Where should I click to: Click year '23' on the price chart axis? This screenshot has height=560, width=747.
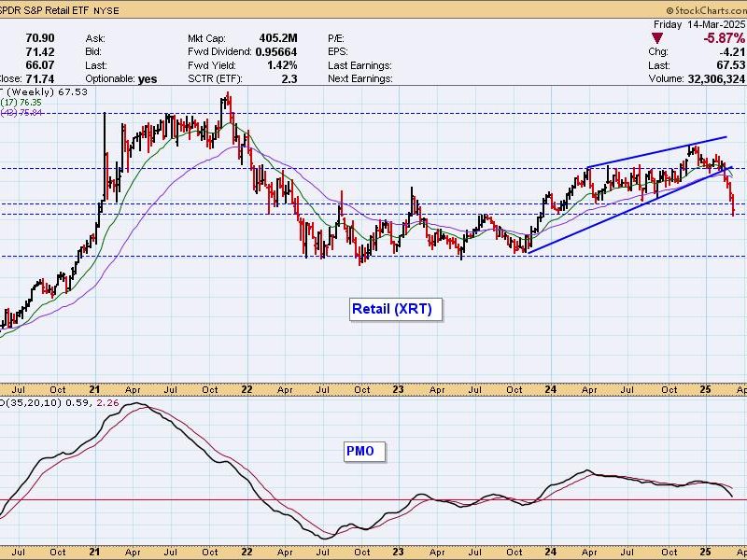tap(399, 390)
